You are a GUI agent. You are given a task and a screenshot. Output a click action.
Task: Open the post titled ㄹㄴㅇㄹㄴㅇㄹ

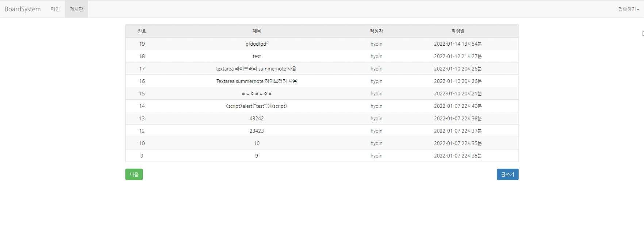tap(257, 93)
